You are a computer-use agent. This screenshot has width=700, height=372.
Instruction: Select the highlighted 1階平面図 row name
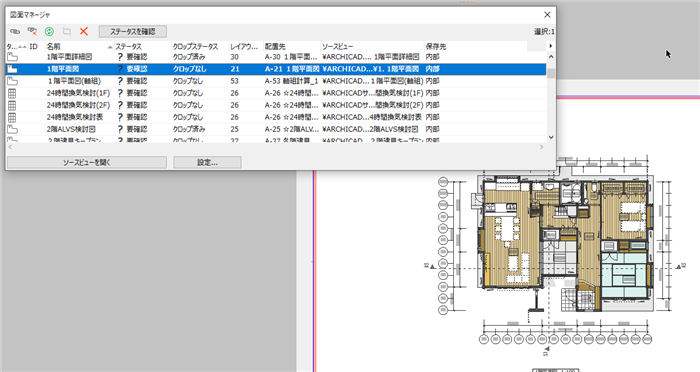(63, 69)
